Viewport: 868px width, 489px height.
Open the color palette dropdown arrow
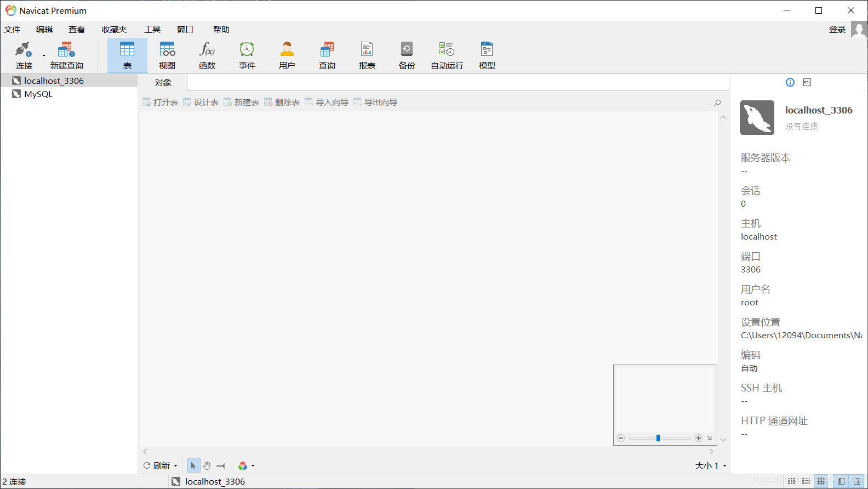(x=253, y=466)
